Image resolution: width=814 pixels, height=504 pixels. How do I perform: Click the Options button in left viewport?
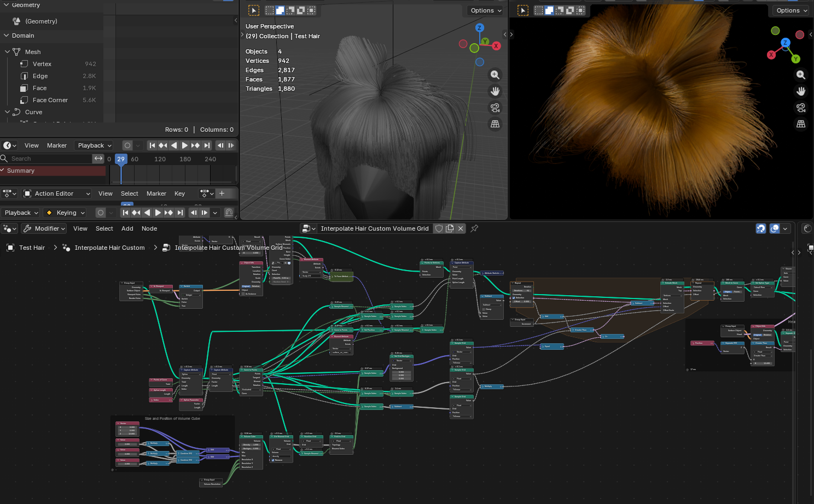(x=486, y=10)
